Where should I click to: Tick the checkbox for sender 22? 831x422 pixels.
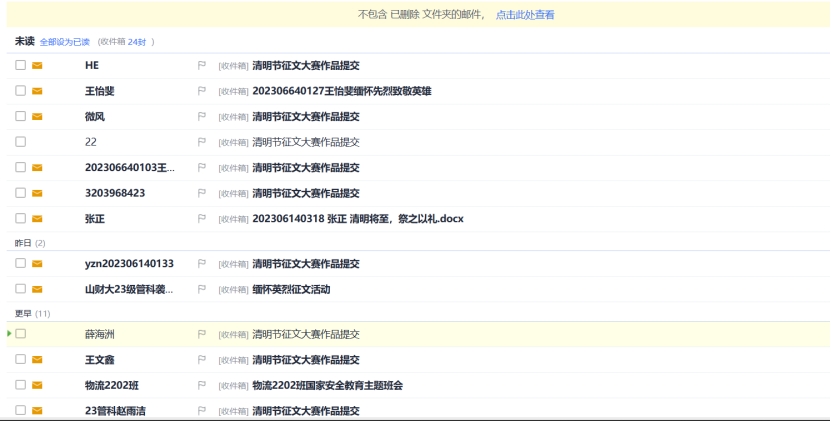[x=20, y=142]
